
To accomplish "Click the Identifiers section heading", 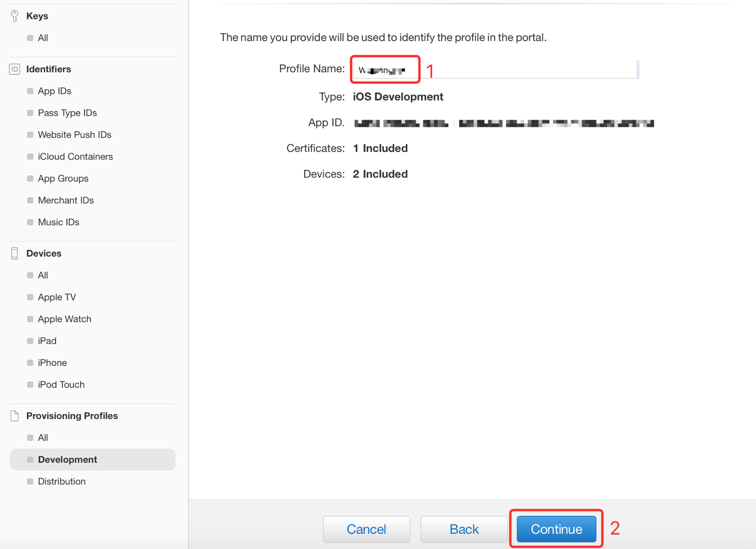I will click(x=49, y=69).
